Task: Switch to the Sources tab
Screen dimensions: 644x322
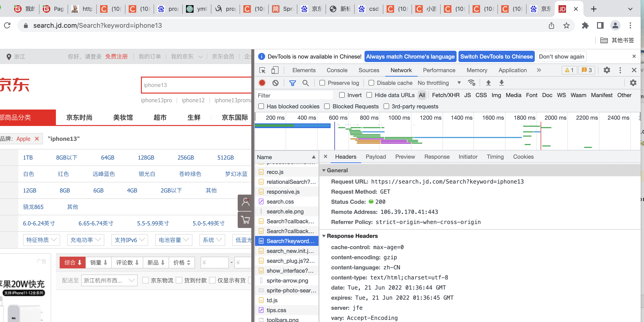Action: tap(369, 70)
